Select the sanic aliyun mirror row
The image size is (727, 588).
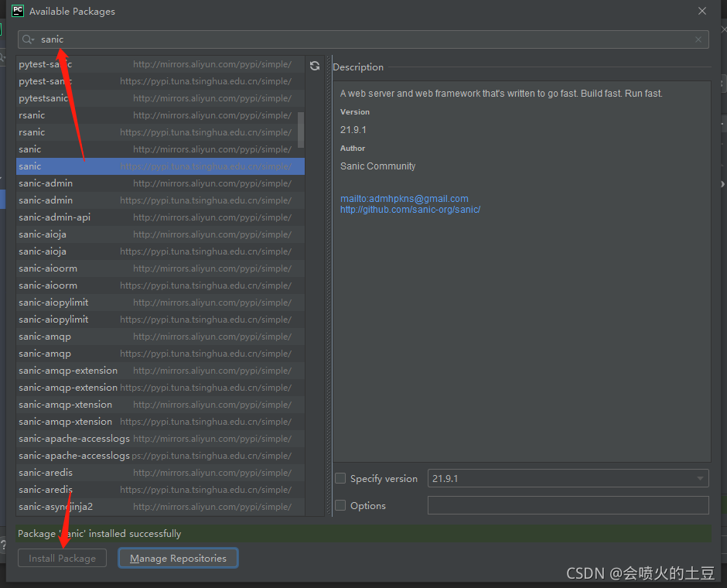tap(160, 149)
